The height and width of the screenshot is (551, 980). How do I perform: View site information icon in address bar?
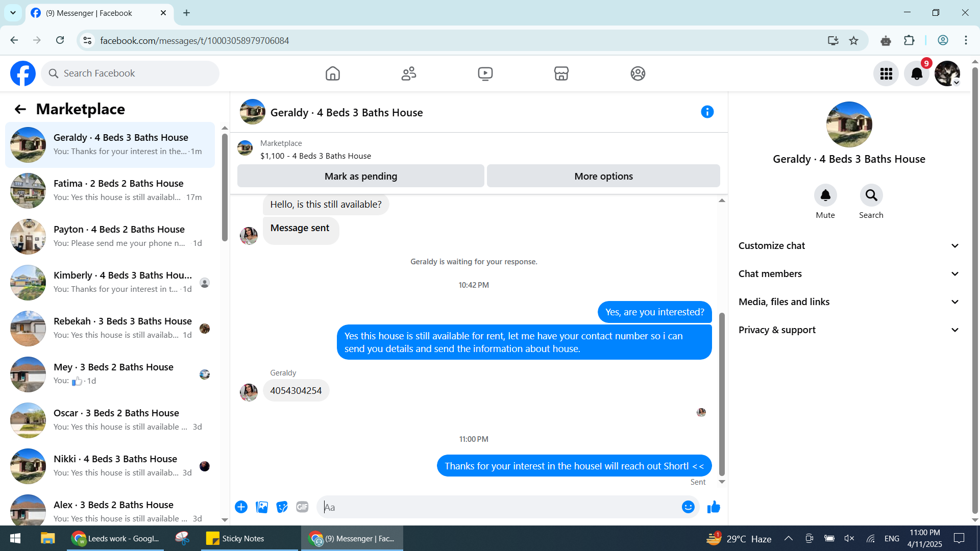[88, 40]
